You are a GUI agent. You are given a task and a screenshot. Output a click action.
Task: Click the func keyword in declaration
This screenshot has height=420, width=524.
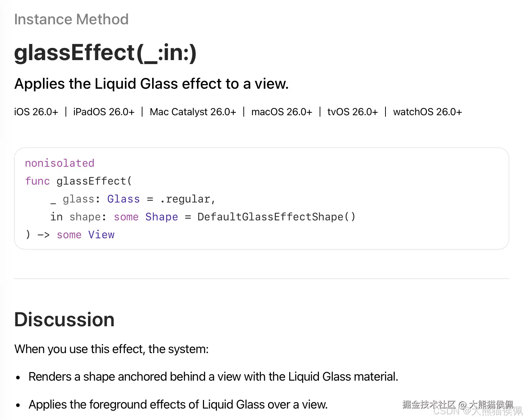[38, 181]
